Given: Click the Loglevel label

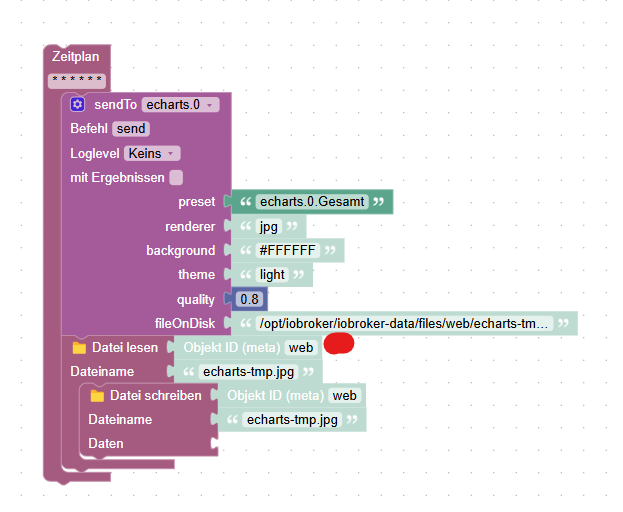Looking at the screenshot, I should click(x=95, y=154).
